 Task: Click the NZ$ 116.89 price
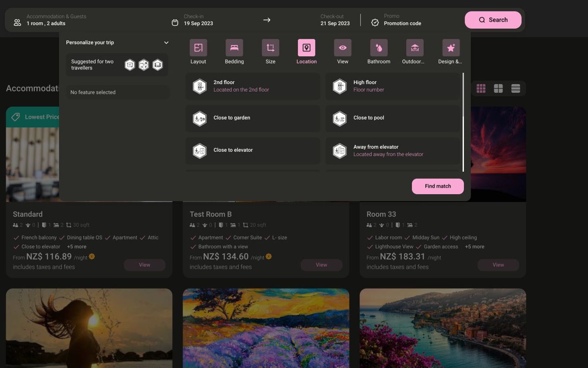[49, 257]
